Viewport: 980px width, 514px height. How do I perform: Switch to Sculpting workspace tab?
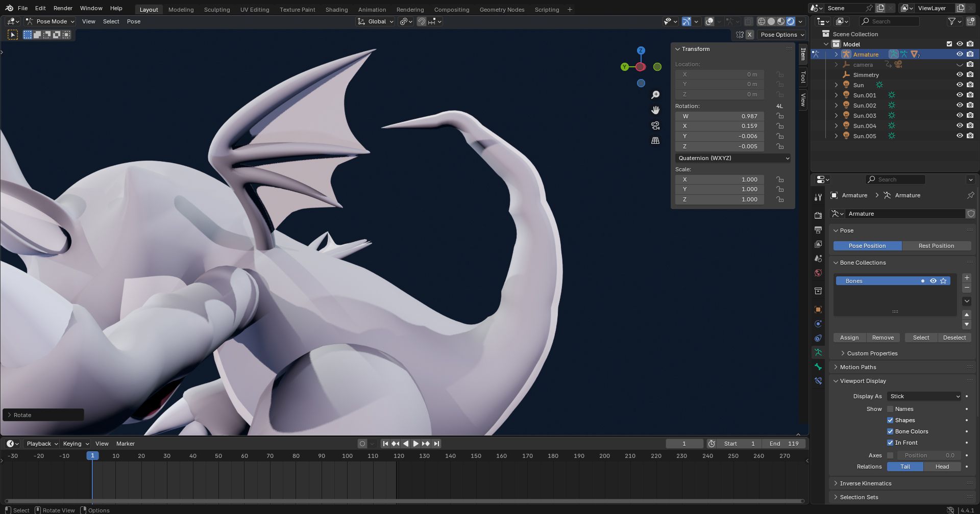pyautogui.click(x=217, y=9)
